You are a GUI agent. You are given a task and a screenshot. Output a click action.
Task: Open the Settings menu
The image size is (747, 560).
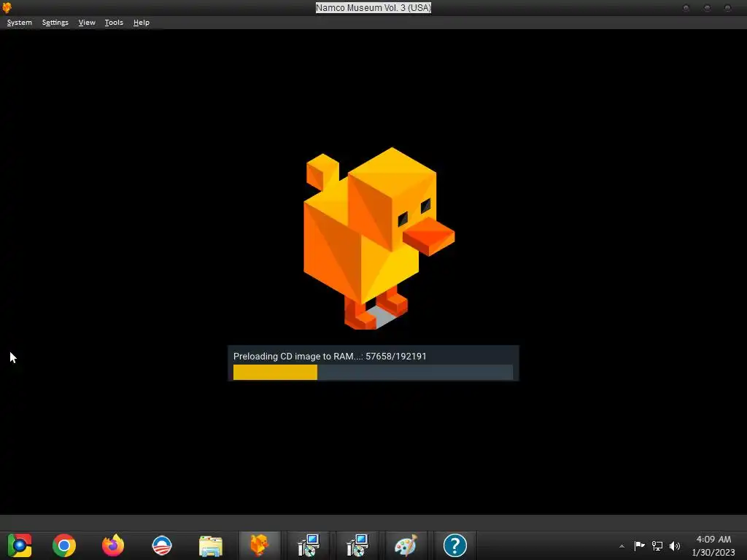[55, 23]
